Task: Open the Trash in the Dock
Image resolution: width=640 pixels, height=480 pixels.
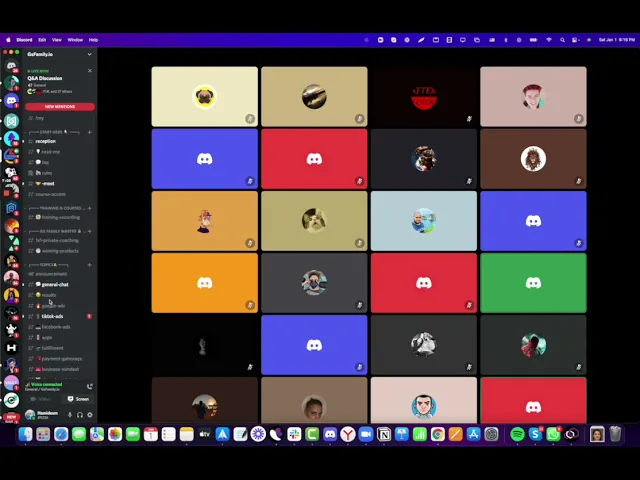Action: 615,434
